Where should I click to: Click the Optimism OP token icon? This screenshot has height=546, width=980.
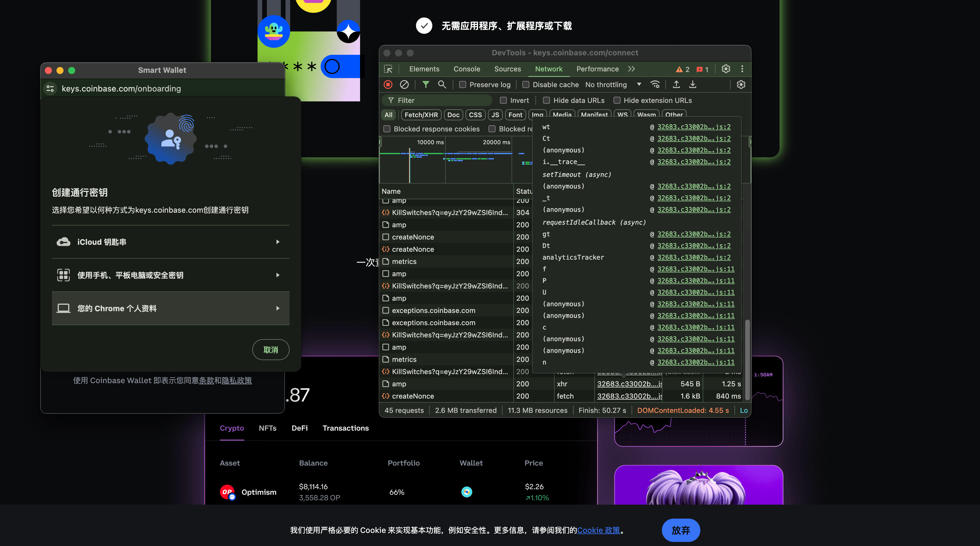click(228, 492)
